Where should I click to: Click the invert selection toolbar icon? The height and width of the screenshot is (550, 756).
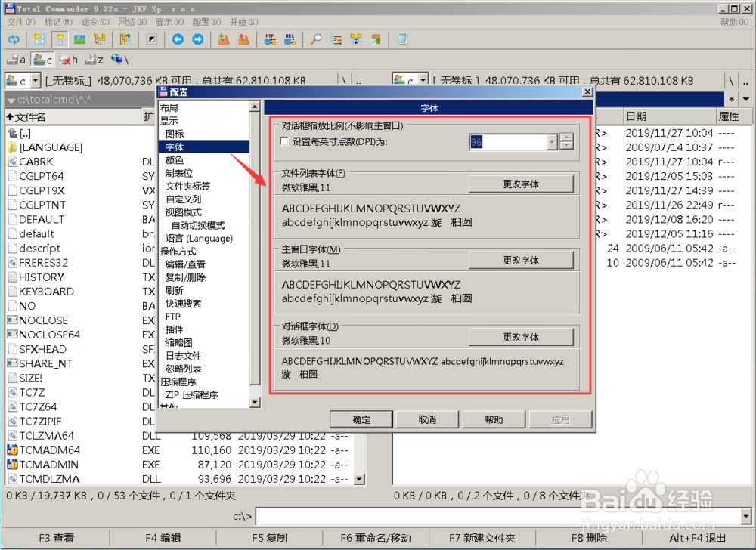pos(152,39)
